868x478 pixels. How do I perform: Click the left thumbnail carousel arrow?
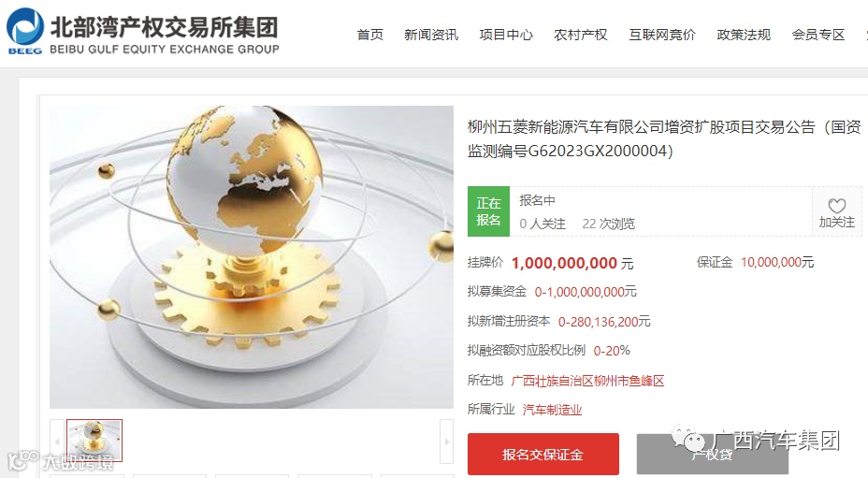point(57,442)
